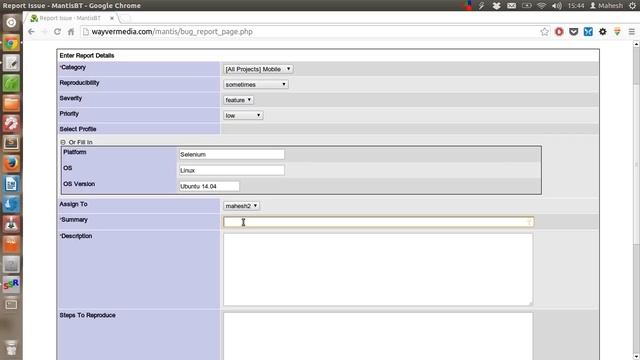The height and width of the screenshot is (360, 640).
Task: Bookmark this page with star icon
Action: click(544, 31)
